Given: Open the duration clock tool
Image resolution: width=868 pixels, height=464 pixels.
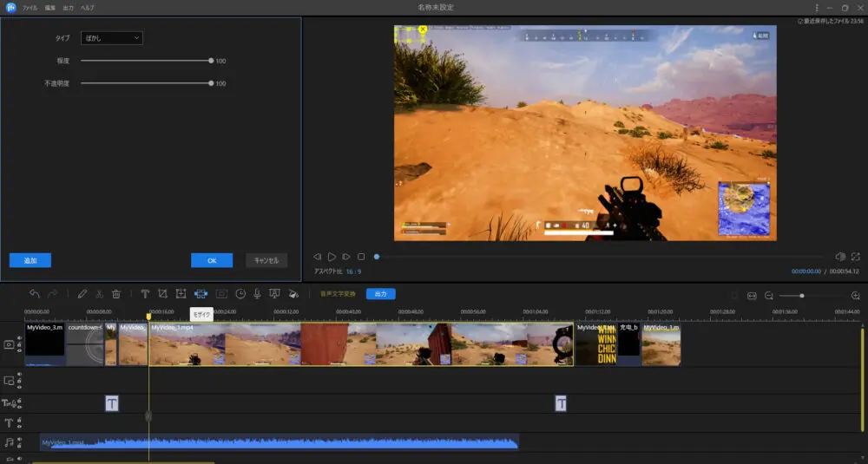Looking at the screenshot, I should click(240, 294).
